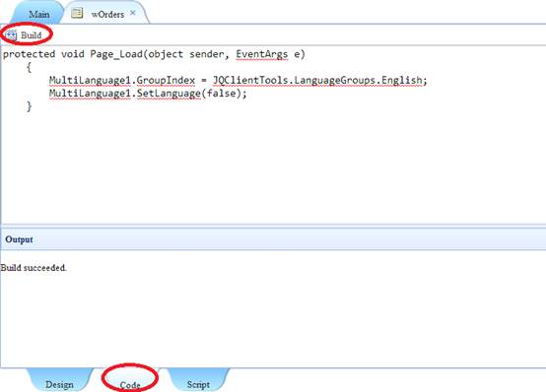
Task: Click the Page_Load method name
Action: click(116, 54)
